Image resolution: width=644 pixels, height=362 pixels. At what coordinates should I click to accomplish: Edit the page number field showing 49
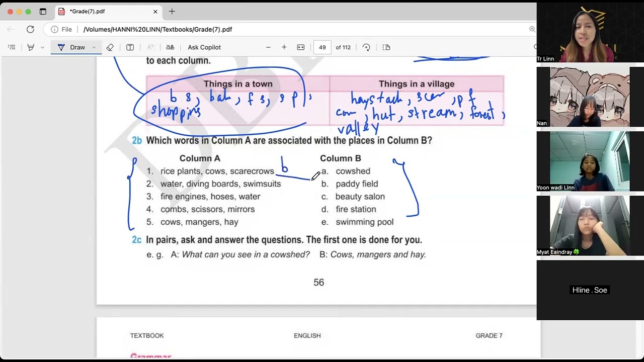click(x=323, y=47)
